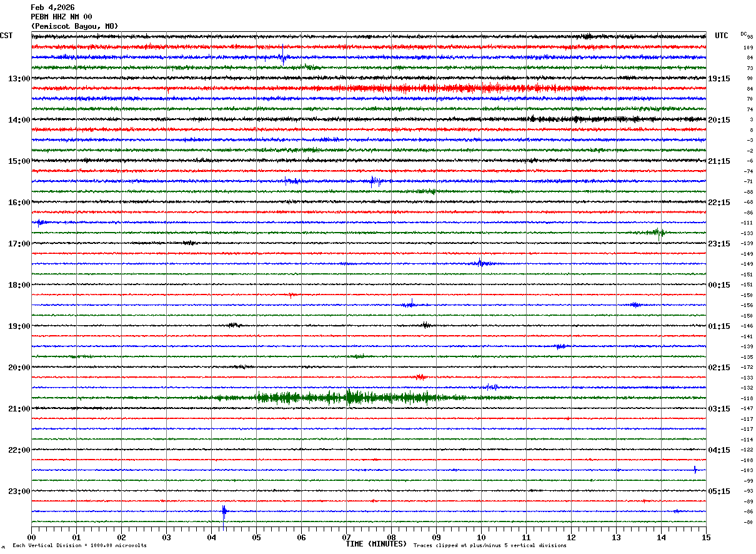The height and width of the screenshot is (554, 756).
Task: Click the "20:15" UTC row label
Action: [719, 120]
